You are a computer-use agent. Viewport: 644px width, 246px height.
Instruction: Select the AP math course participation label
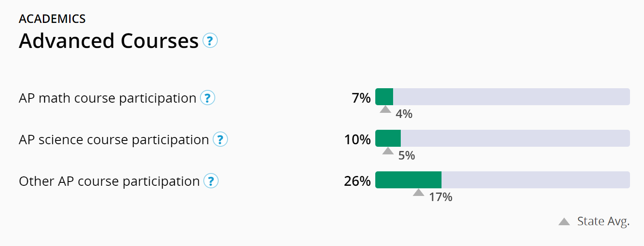pos(107,98)
